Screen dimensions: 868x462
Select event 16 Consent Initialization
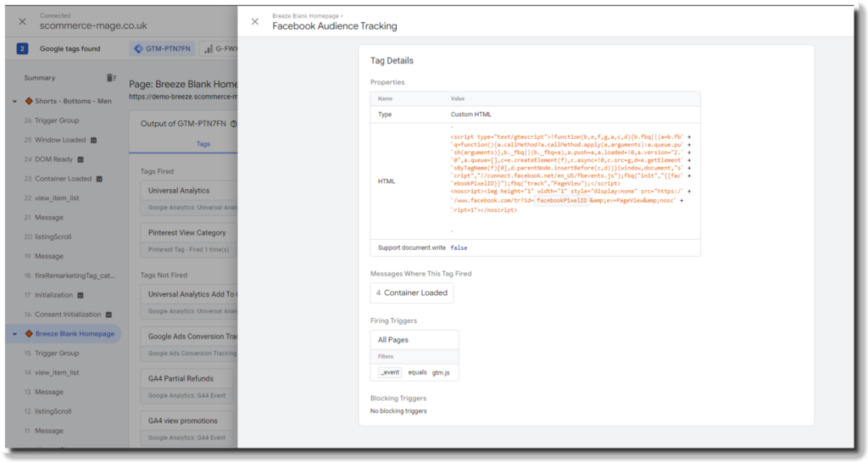[x=63, y=314]
